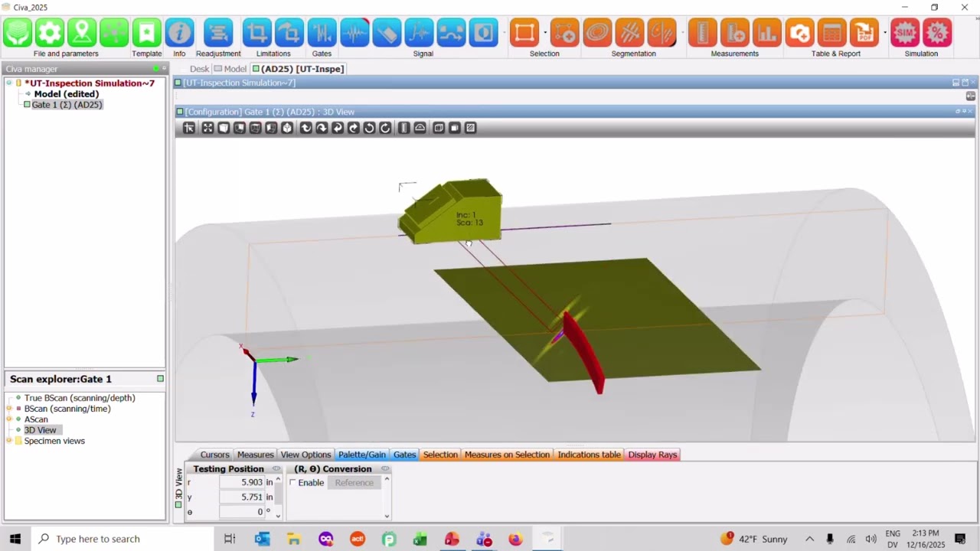Click the taskbar search box
Image resolution: width=980 pixels, height=551 pixels.
point(122,539)
